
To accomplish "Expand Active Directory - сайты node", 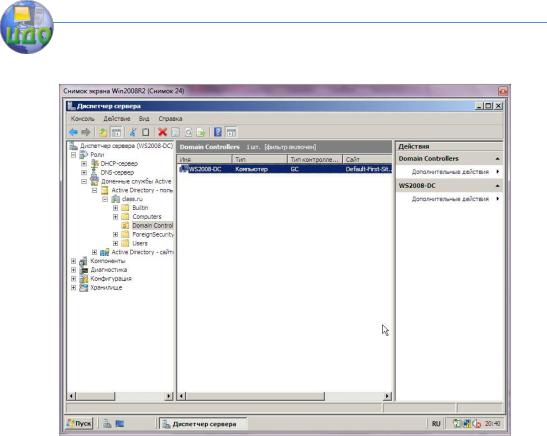I will 95,252.
